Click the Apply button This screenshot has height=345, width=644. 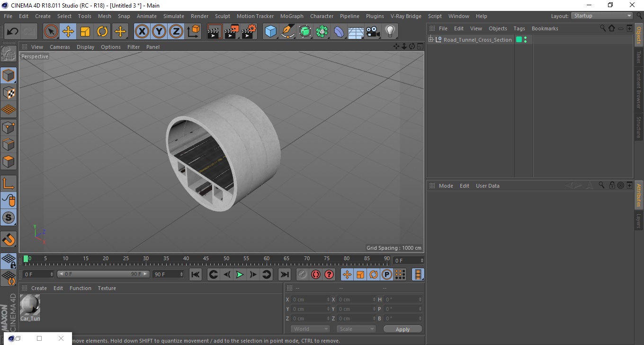click(x=403, y=329)
